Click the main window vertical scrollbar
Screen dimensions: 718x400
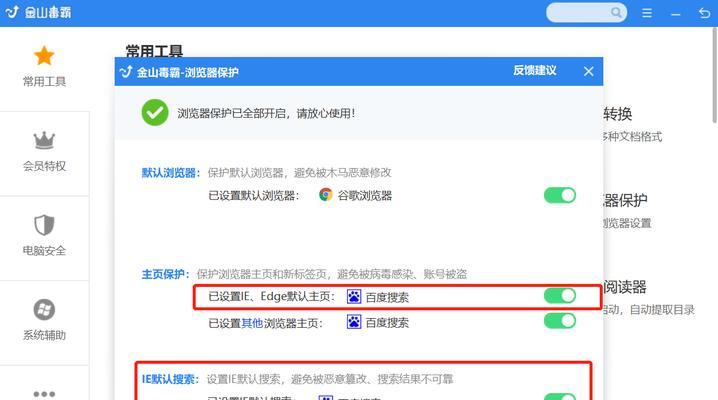point(714,76)
